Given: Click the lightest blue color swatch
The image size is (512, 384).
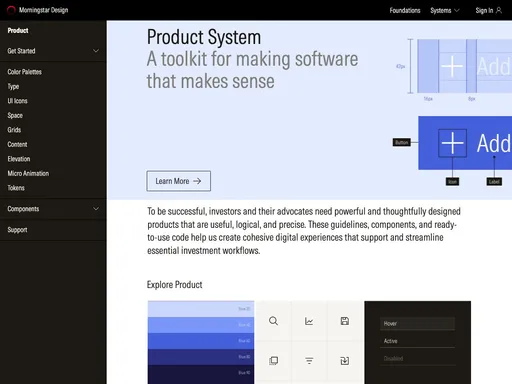Looking at the screenshot, I should (x=201, y=309).
